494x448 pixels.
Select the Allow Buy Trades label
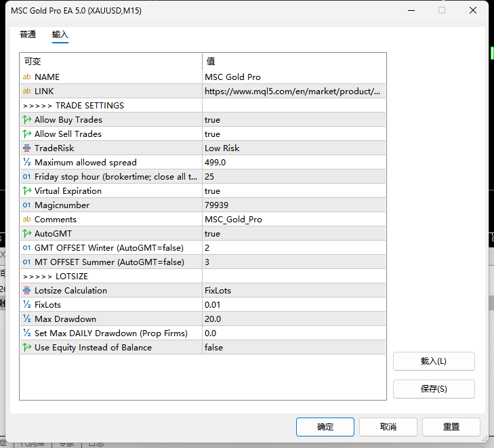pyautogui.click(x=68, y=120)
